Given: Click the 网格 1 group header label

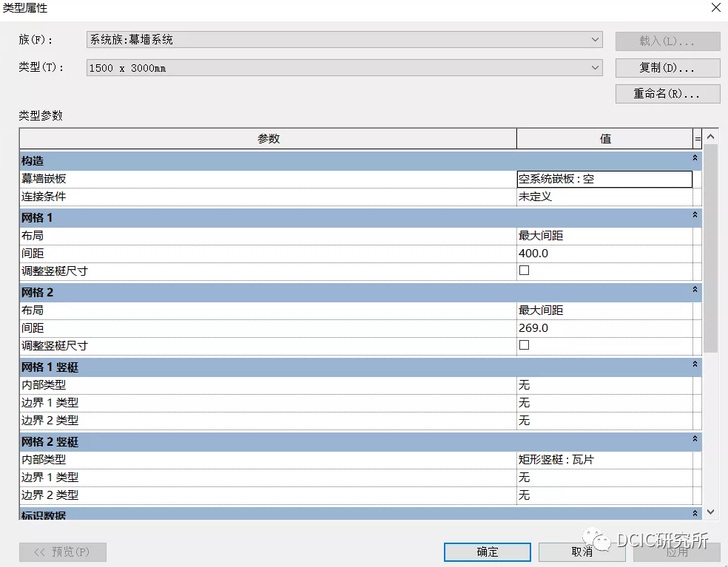Looking at the screenshot, I should pos(37,217).
